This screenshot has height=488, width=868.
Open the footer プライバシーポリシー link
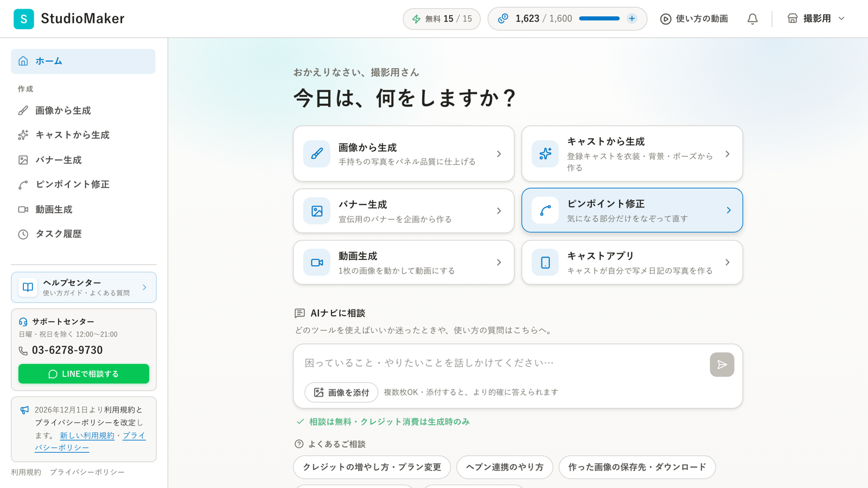pyautogui.click(x=87, y=472)
